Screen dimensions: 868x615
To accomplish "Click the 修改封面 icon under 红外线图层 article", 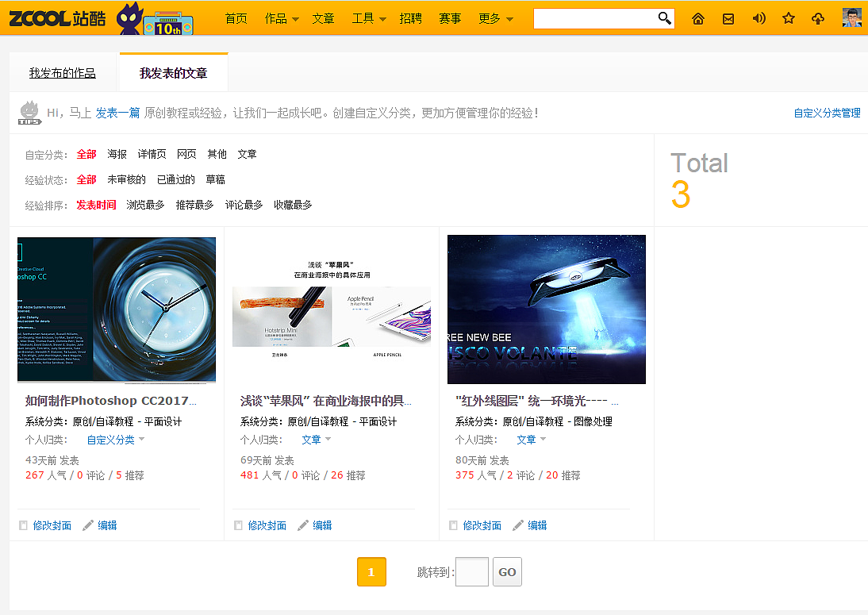I will click(x=453, y=525).
